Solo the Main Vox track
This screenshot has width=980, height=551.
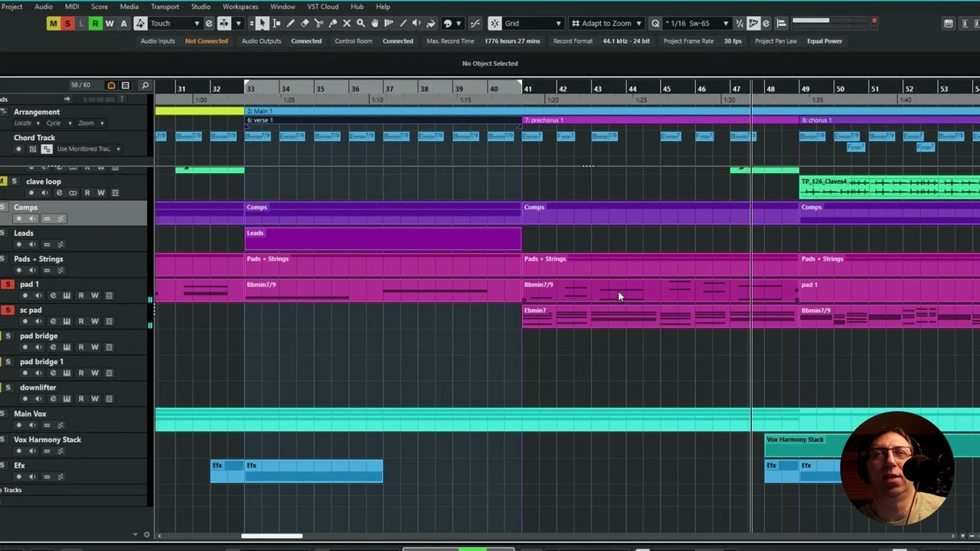(2, 413)
